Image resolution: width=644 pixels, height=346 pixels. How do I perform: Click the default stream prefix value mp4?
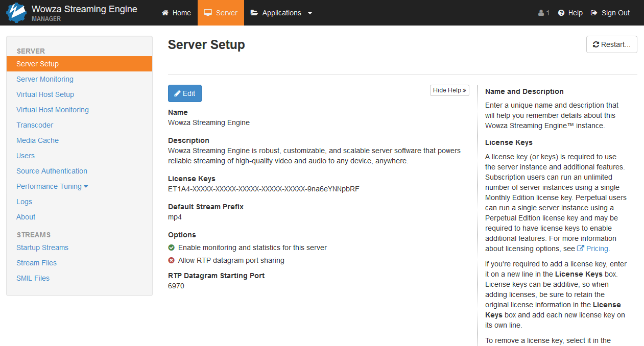(x=175, y=217)
